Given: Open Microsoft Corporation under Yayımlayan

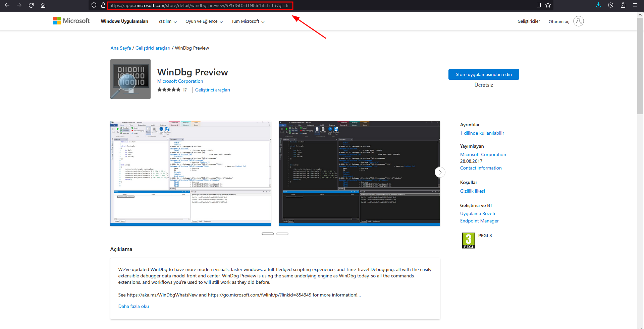Looking at the screenshot, I should [x=483, y=154].
